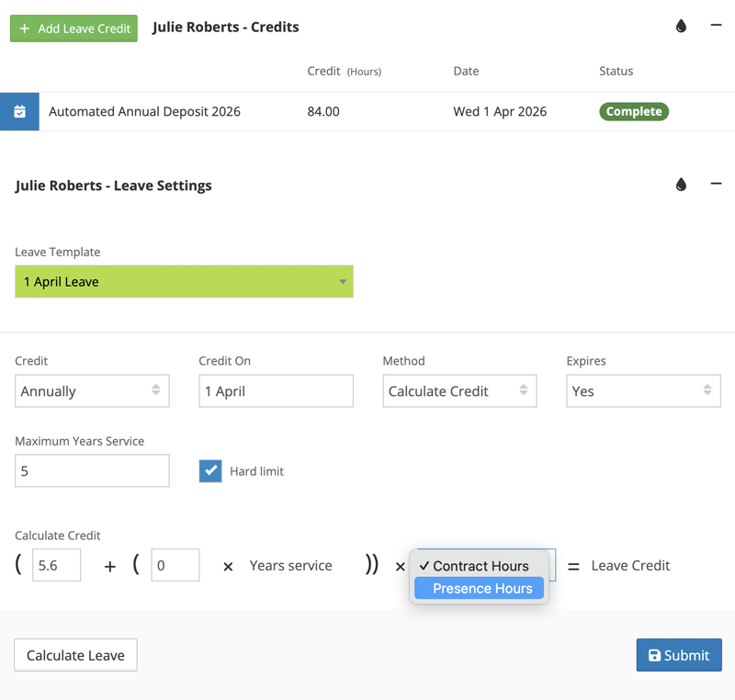This screenshot has height=700, width=735.
Task: Open the Automated Annual Deposit 2026 entry
Action: [144, 111]
